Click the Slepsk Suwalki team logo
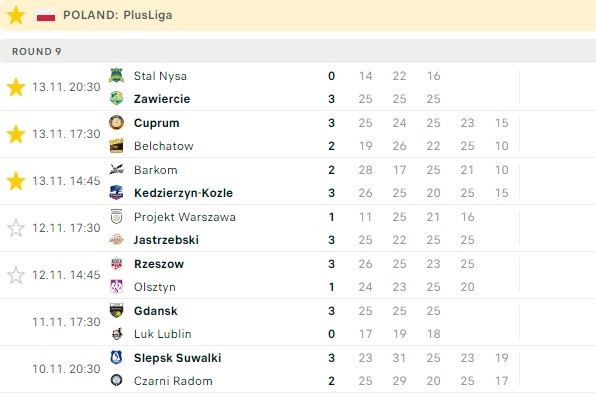The height and width of the screenshot is (396, 596). [x=116, y=358]
